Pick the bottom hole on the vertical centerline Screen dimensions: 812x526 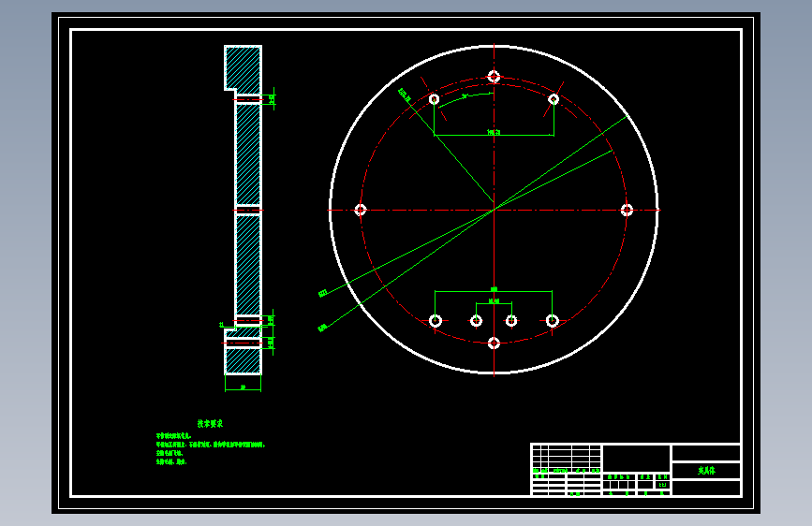494,343
